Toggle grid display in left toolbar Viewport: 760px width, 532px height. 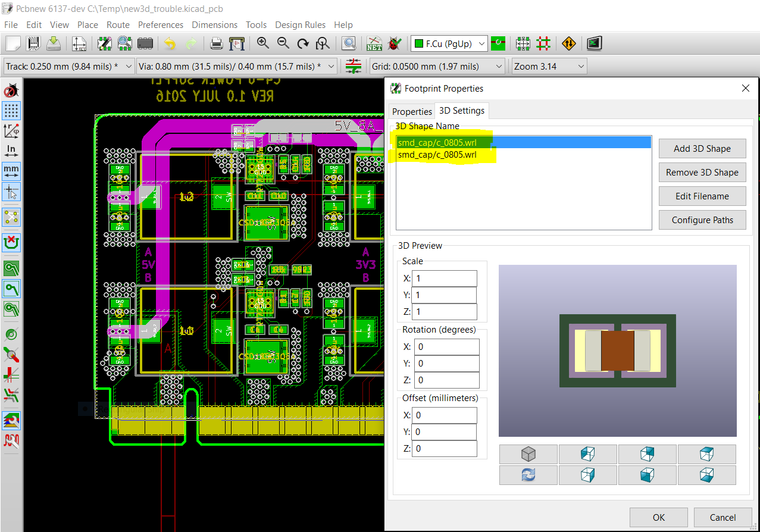(x=11, y=111)
